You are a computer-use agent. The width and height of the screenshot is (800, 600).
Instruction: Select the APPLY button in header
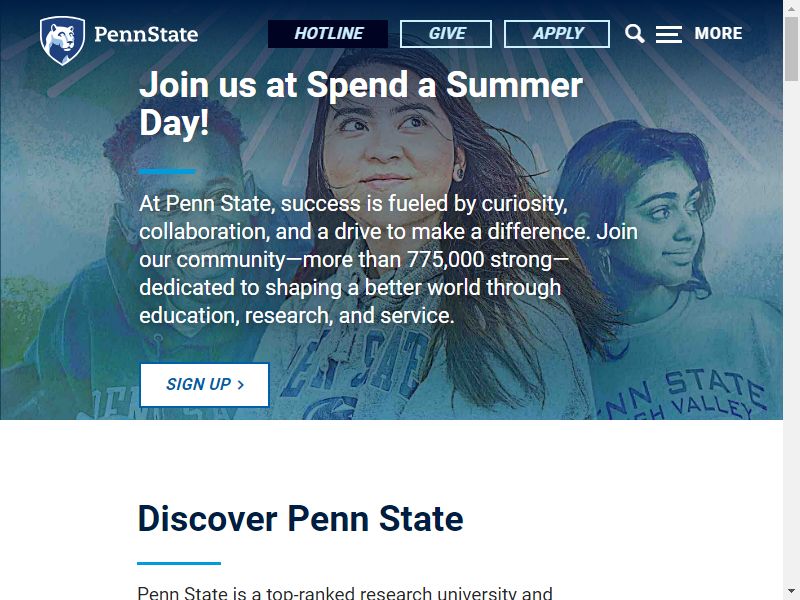point(557,34)
